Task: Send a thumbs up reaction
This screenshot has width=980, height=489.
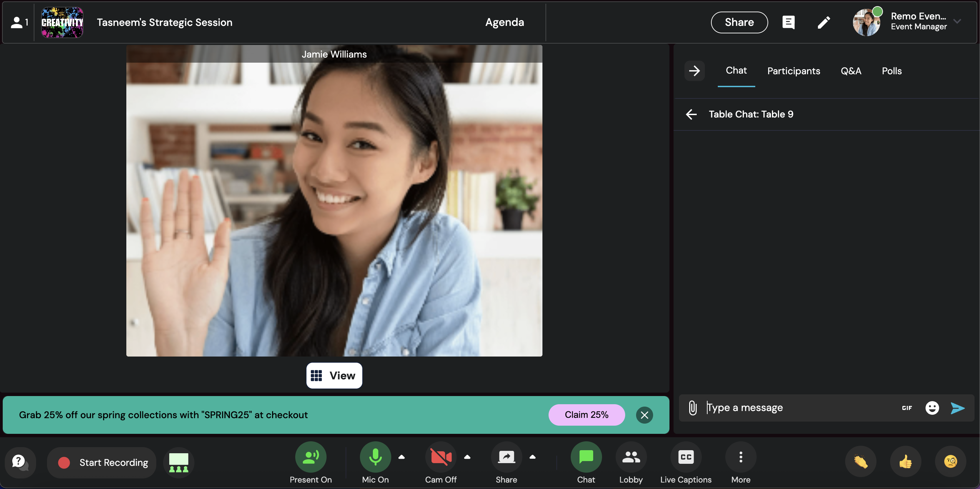Action: (906, 462)
